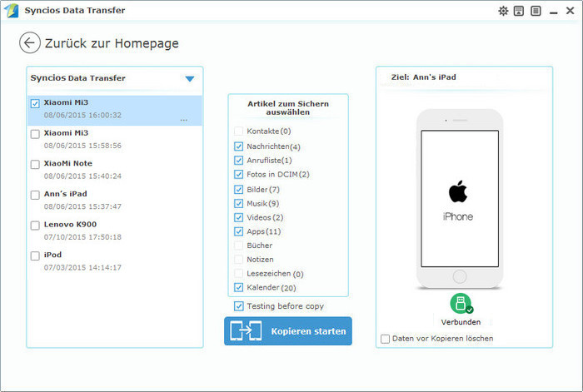Select the Lenovo K900 backup name

tap(70, 225)
